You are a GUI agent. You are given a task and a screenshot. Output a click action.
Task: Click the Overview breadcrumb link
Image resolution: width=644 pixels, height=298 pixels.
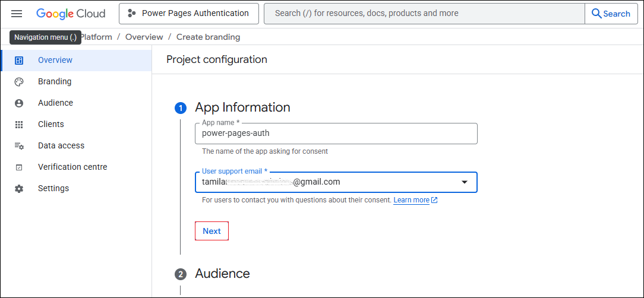point(144,37)
